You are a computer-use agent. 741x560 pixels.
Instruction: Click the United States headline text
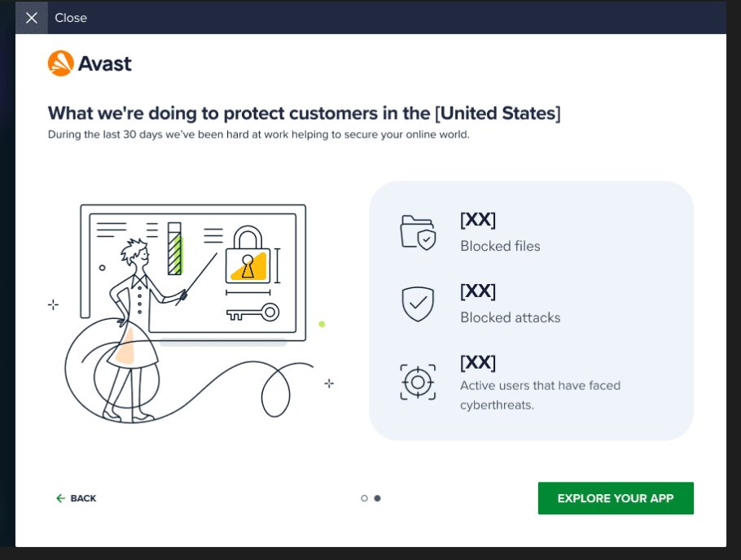click(x=304, y=113)
